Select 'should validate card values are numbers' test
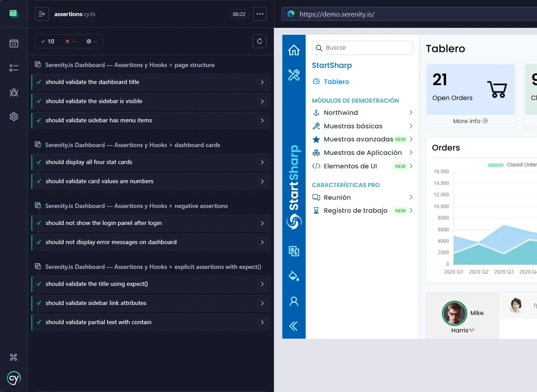This screenshot has height=392, width=537. coord(151,181)
